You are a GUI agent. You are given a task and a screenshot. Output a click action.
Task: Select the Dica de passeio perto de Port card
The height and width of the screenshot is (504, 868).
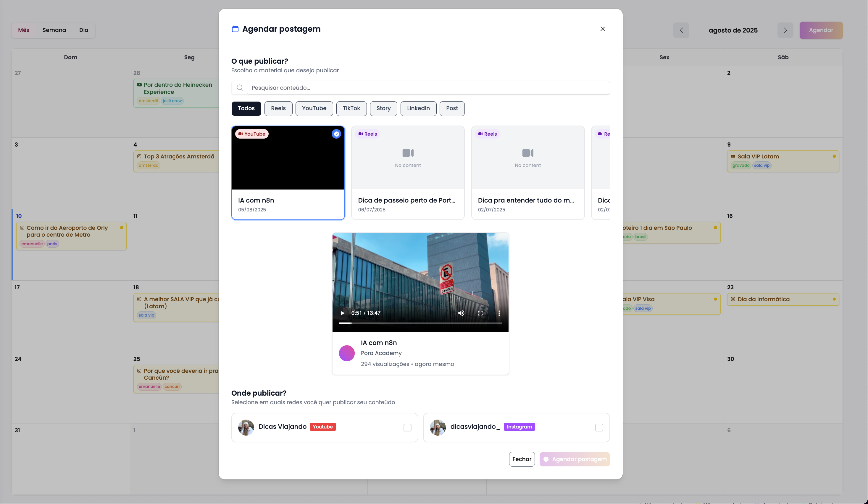pyautogui.click(x=407, y=172)
